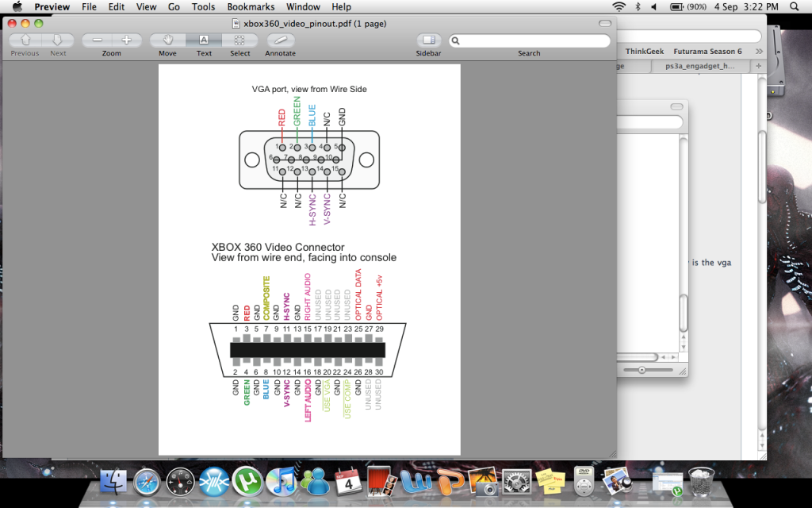Go to the Previous page
812x508 pixels.
point(25,40)
